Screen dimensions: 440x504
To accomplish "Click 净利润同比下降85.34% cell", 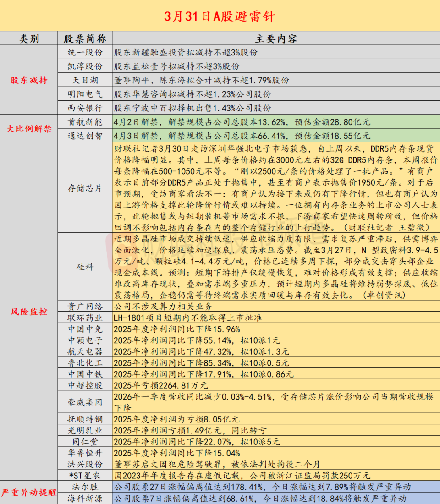I will [x=276, y=362].
